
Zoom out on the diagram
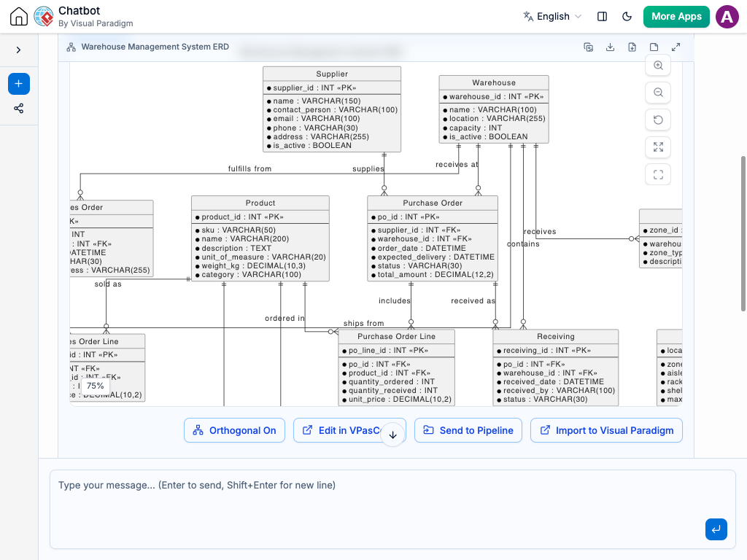(x=658, y=93)
